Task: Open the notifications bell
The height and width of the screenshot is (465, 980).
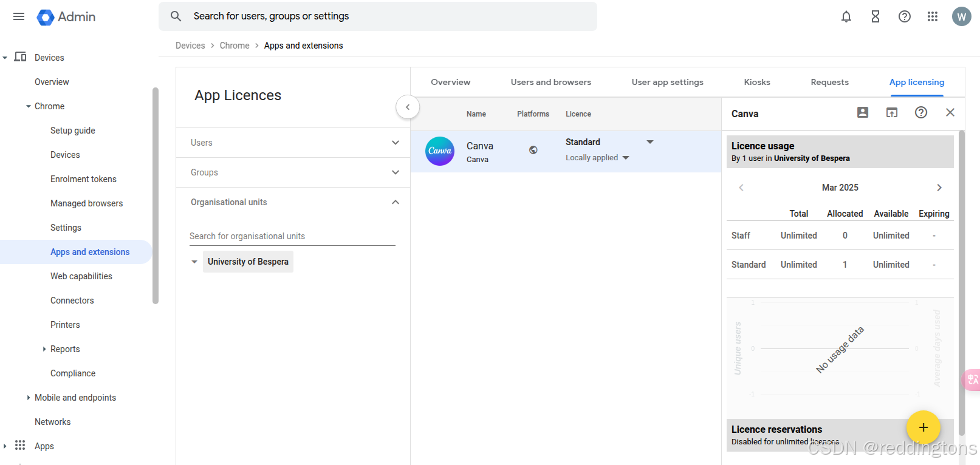Action: [846, 16]
